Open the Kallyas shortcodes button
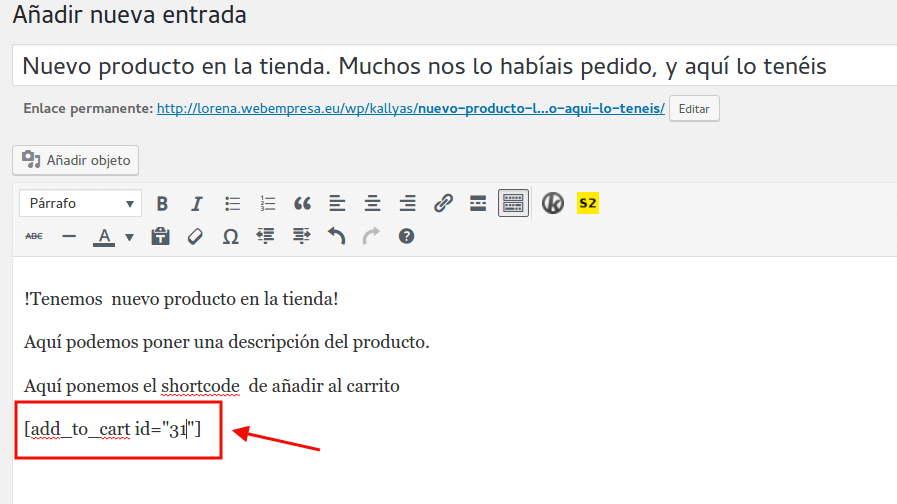 (x=553, y=203)
